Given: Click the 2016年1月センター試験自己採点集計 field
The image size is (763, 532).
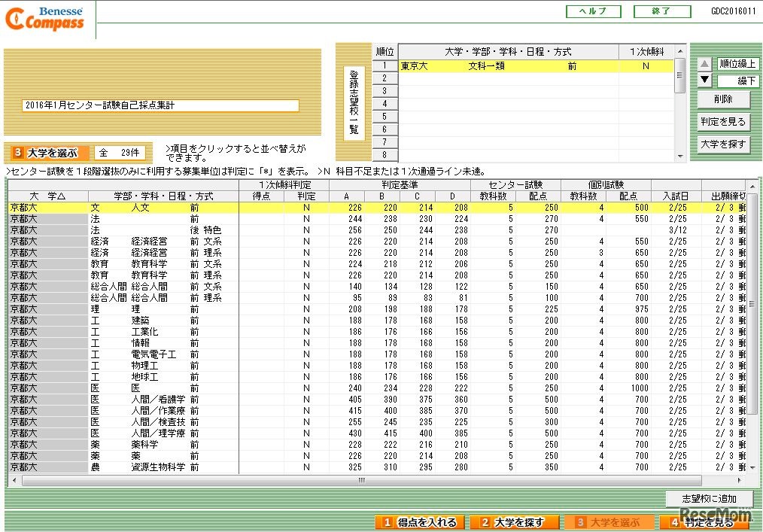Looking at the screenshot, I should [162, 106].
